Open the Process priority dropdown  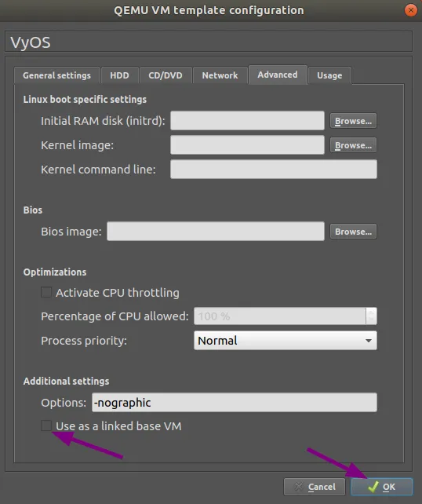click(x=286, y=341)
